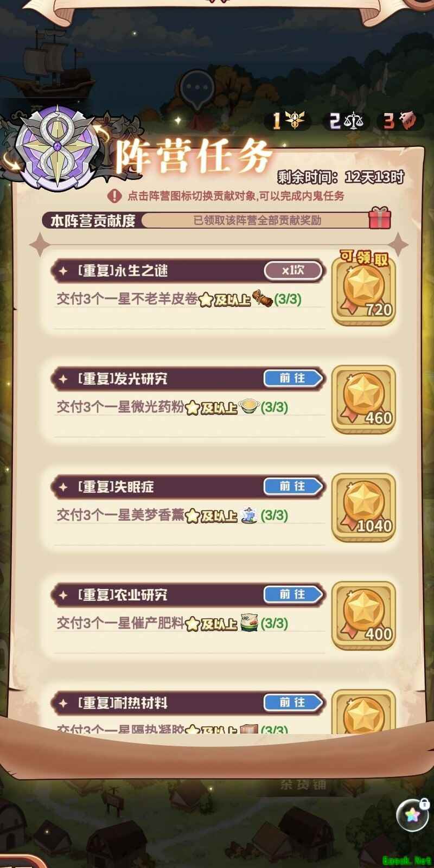Open the chat speech bubble icon

197,88
